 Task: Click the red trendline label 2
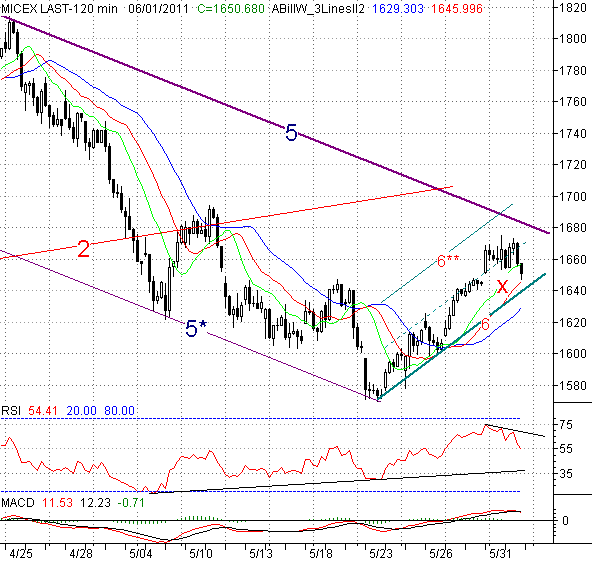click(84, 249)
